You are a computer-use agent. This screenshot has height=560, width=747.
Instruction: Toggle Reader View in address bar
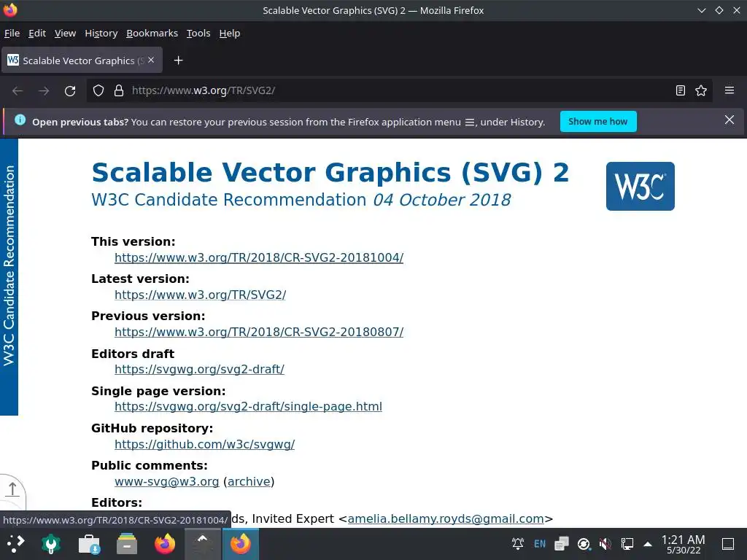(681, 90)
